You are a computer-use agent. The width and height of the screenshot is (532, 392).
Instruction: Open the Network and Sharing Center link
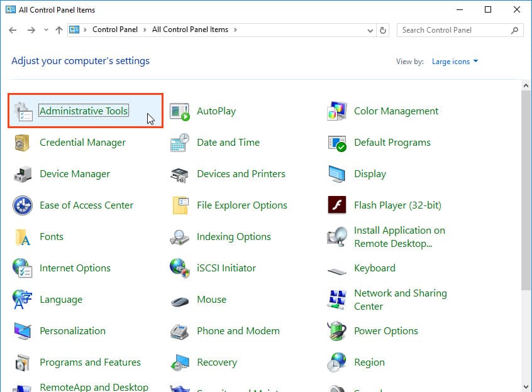400,300
